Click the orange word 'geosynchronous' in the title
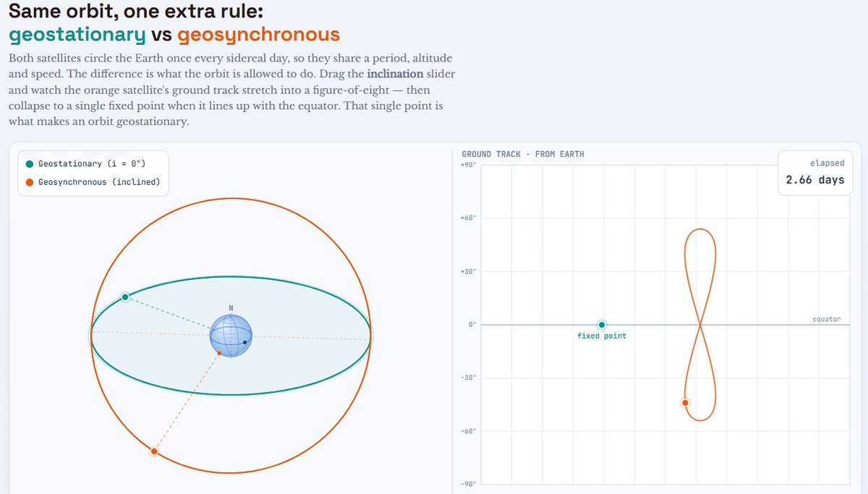 coord(258,34)
